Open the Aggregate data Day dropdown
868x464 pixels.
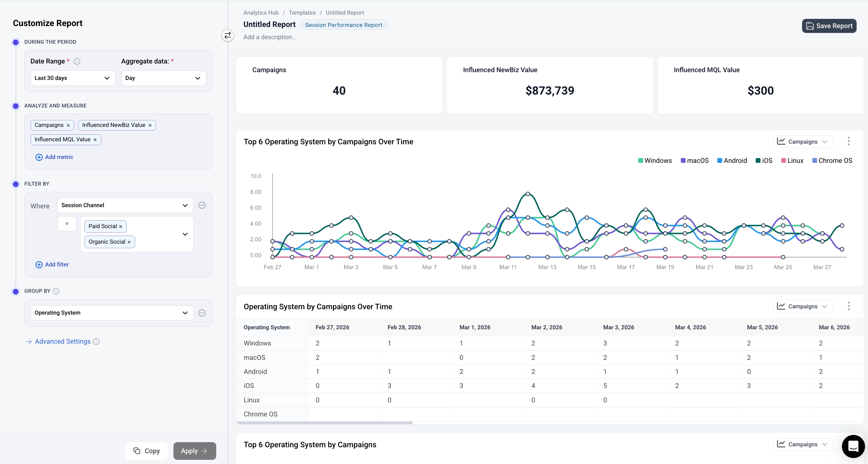point(164,78)
